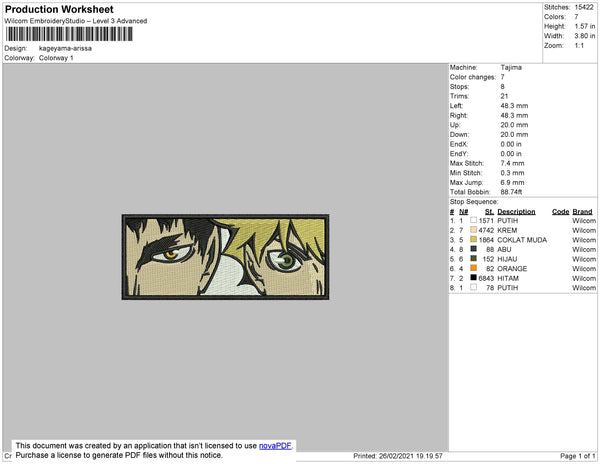Click the Description column header
The image size is (600, 464).
coord(516,212)
